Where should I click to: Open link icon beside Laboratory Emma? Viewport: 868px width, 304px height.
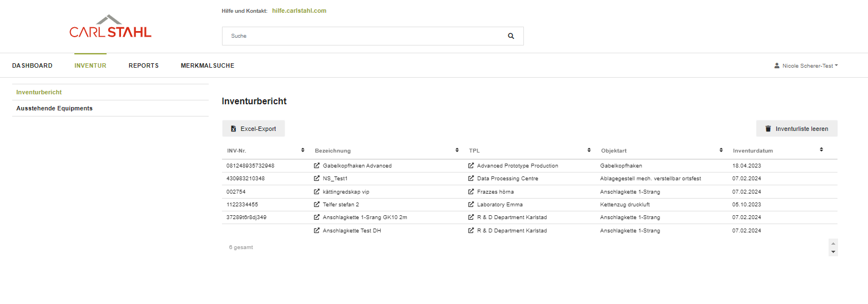tap(471, 205)
